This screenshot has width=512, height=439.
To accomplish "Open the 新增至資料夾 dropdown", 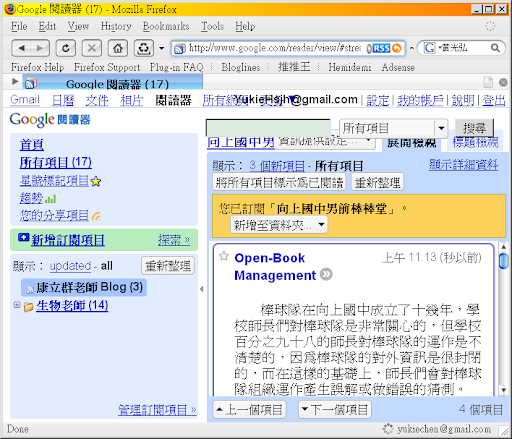I will click(279, 225).
